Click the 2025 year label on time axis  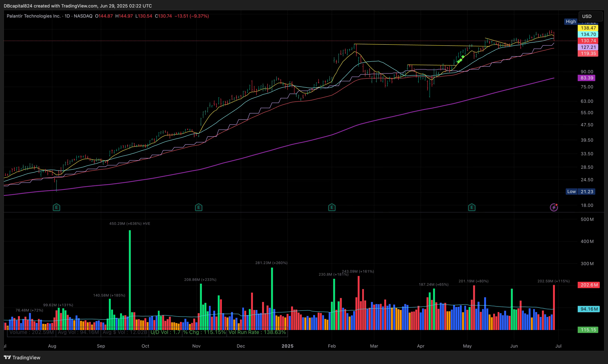click(288, 346)
